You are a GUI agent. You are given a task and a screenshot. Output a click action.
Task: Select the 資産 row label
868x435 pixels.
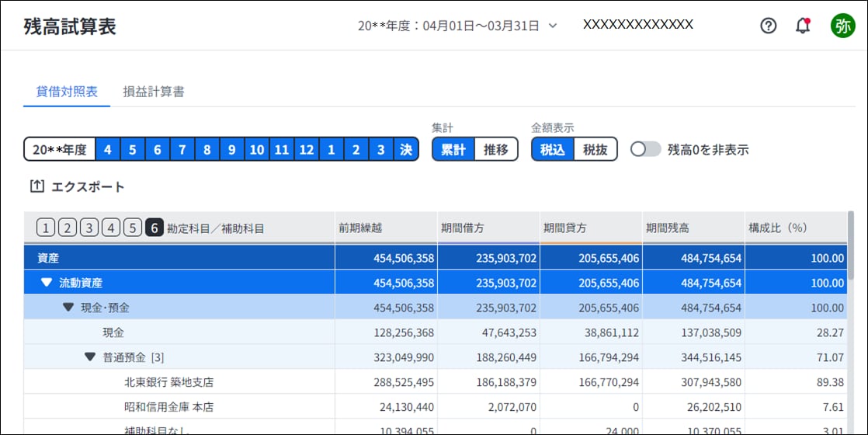click(x=48, y=258)
